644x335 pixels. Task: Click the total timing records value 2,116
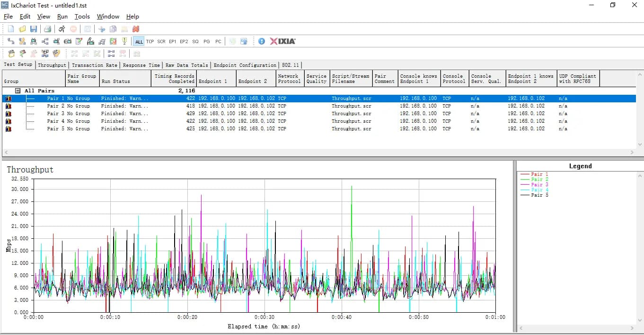[x=186, y=91]
